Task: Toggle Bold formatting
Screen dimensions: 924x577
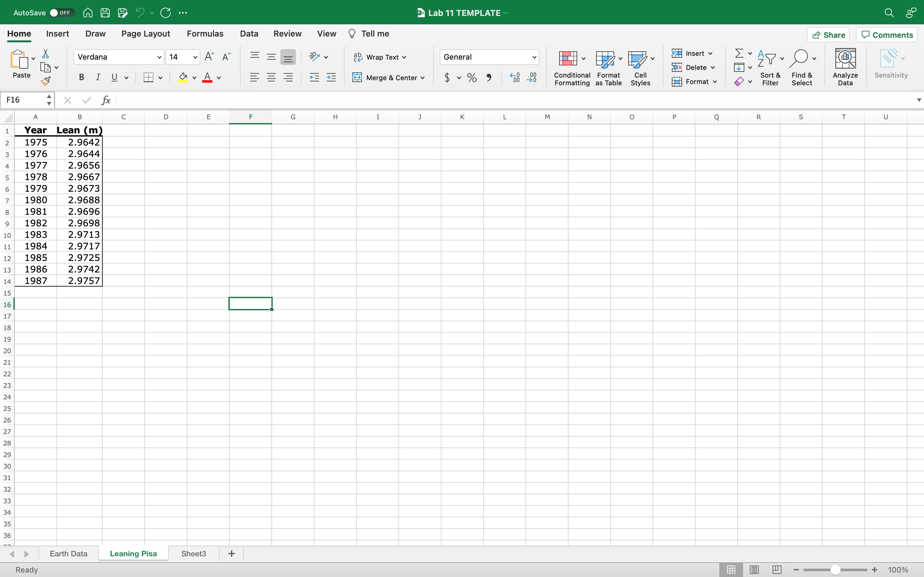Action: (x=81, y=78)
